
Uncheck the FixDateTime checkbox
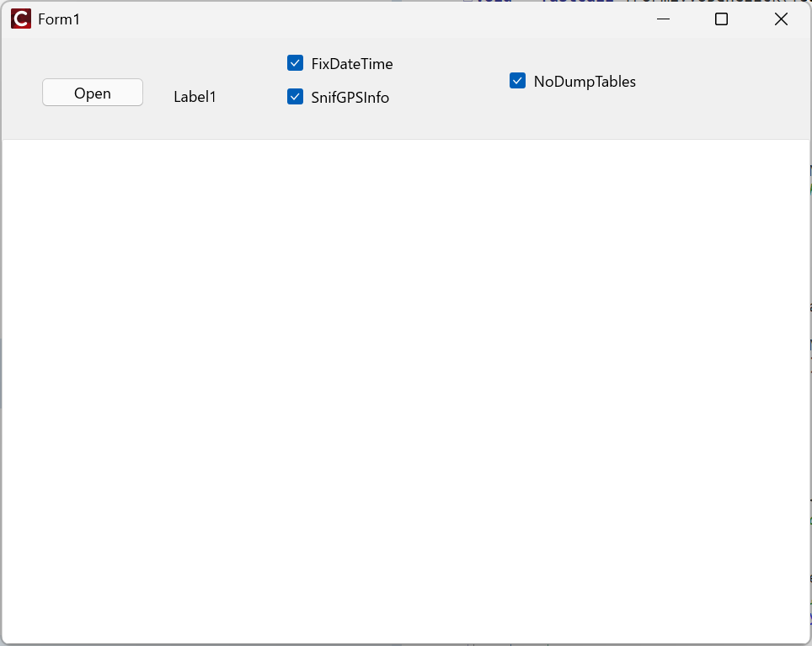(295, 63)
